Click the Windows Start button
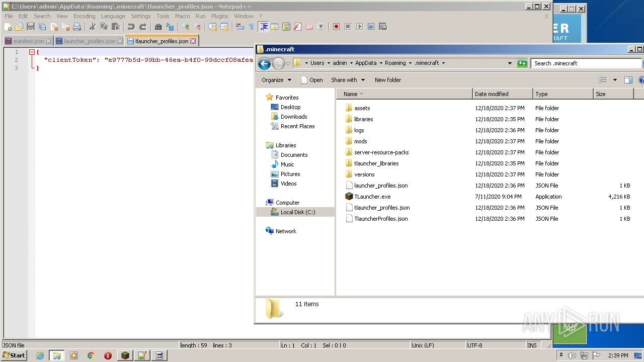 click(x=14, y=355)
